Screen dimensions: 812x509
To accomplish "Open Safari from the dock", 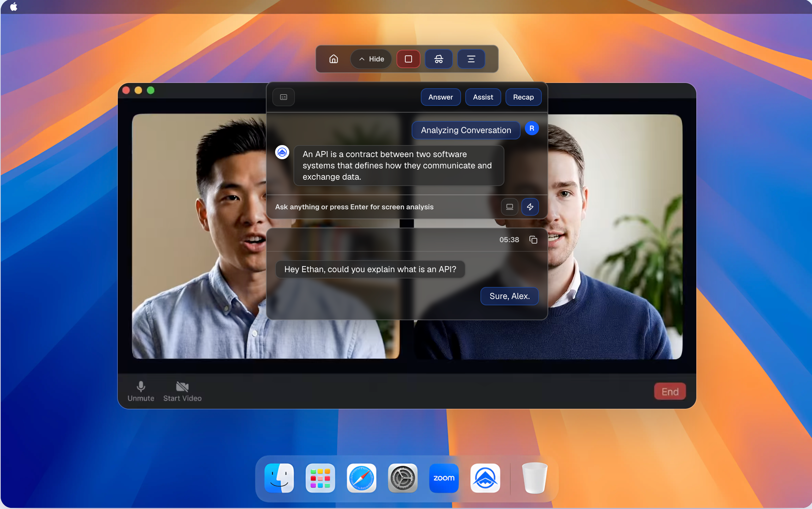I will pyautogui.click(x=362, y=478).
